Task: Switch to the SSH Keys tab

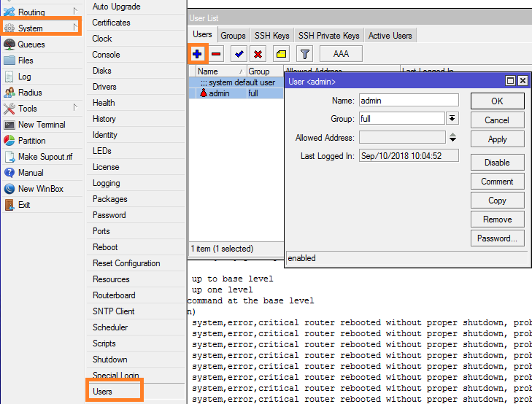Action: [x=271, y=36]
